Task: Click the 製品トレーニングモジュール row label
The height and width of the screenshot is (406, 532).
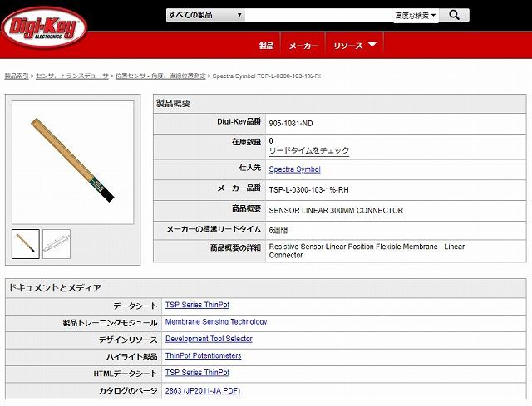Action: click(110, 323)
